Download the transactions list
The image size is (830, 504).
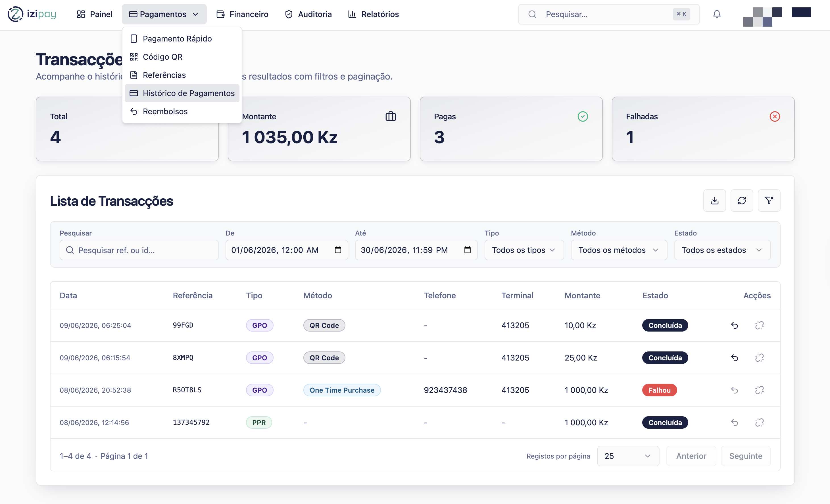pyautogui.click(x=714, y=201)
